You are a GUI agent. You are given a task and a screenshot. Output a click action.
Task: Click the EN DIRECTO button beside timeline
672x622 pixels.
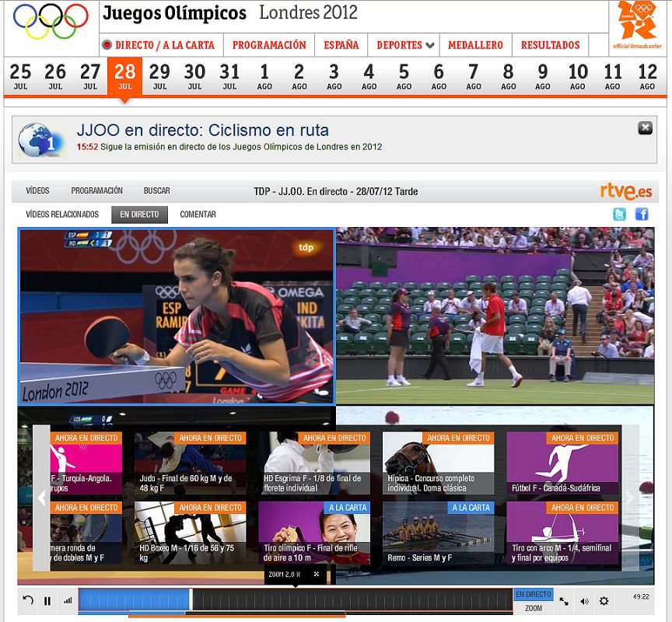point(533,595)
